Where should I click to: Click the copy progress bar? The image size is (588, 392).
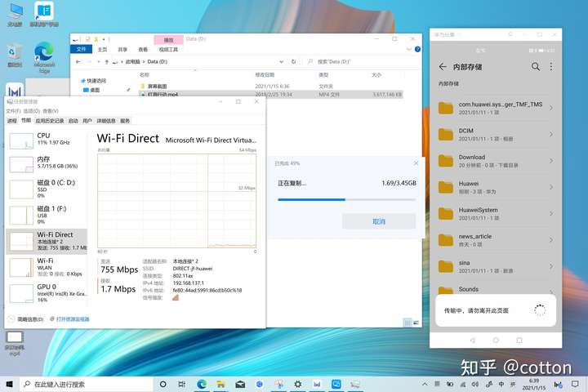coord(347,199)
